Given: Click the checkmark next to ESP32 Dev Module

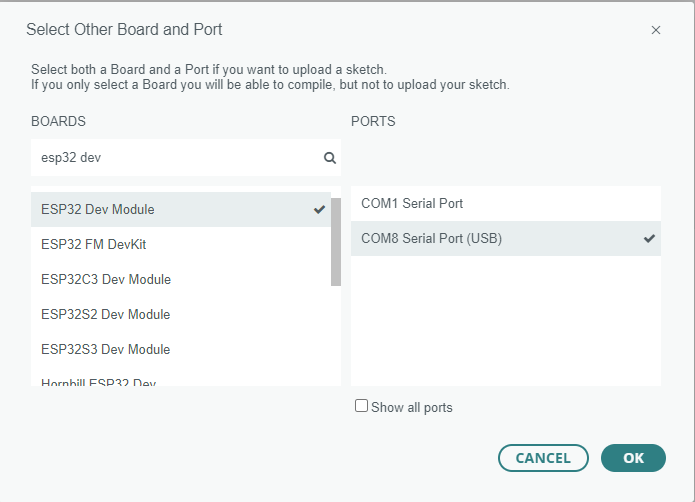Looking at the screenshot, I should [319, 209].
